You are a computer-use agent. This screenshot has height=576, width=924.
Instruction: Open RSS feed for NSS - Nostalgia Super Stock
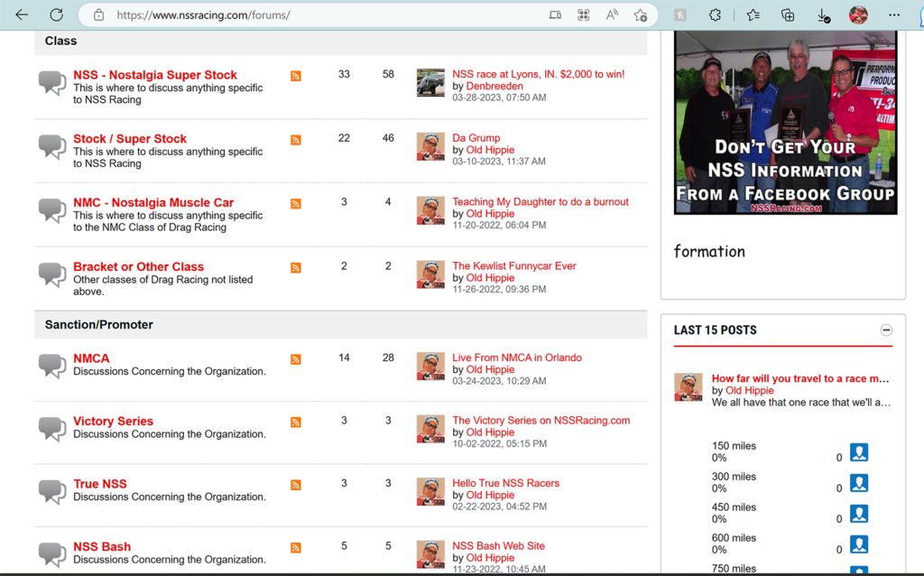[295, 76]
